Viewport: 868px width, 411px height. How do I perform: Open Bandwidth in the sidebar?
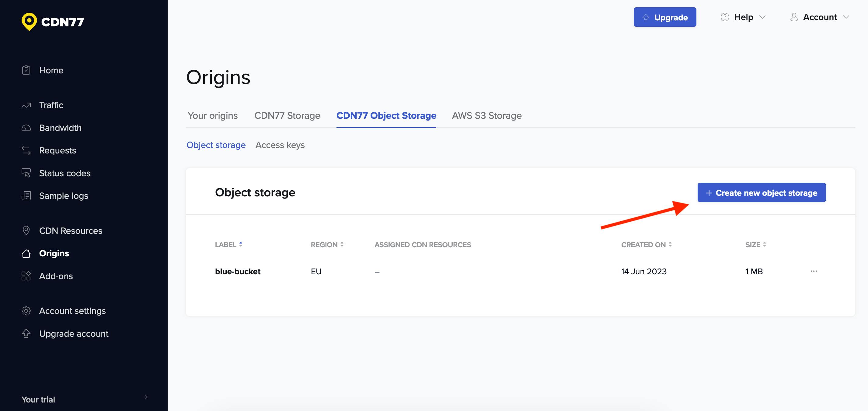coord(60,128)
